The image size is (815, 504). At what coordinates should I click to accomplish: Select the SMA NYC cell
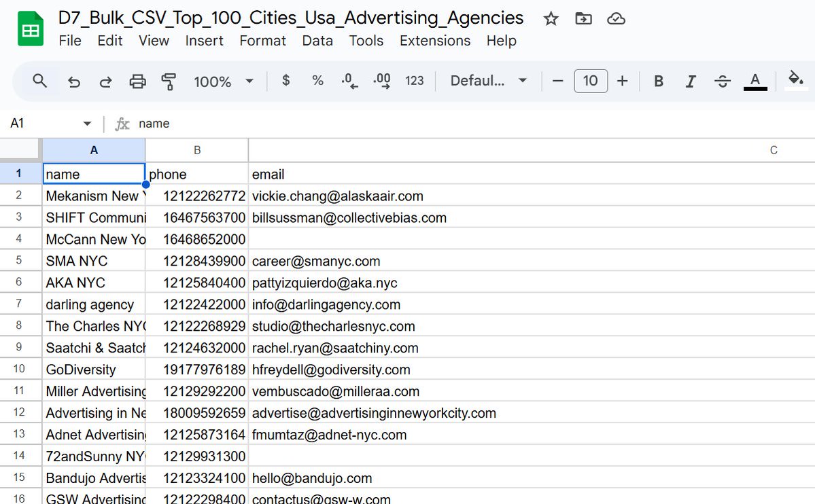point(94,261)
